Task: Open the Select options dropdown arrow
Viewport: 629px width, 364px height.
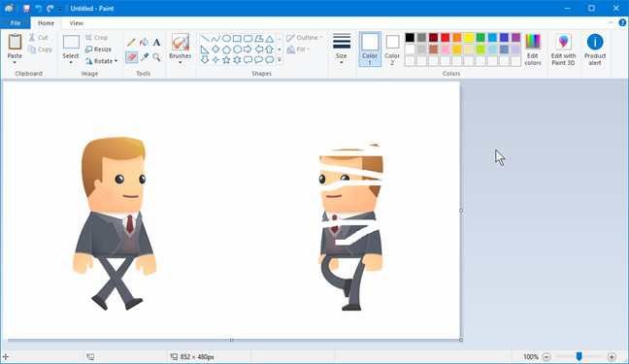Action: pyautogui.click(x=71, y=62)
